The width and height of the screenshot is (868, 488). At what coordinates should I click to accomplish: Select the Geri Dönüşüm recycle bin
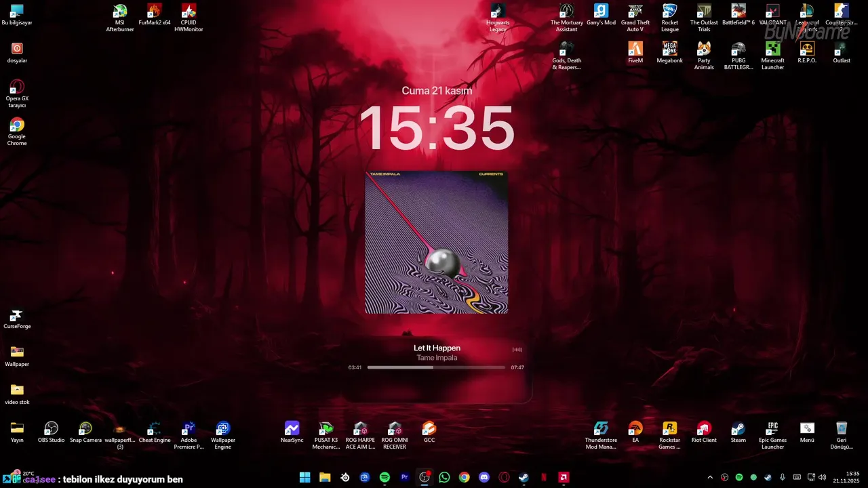[x=842, y=435]
